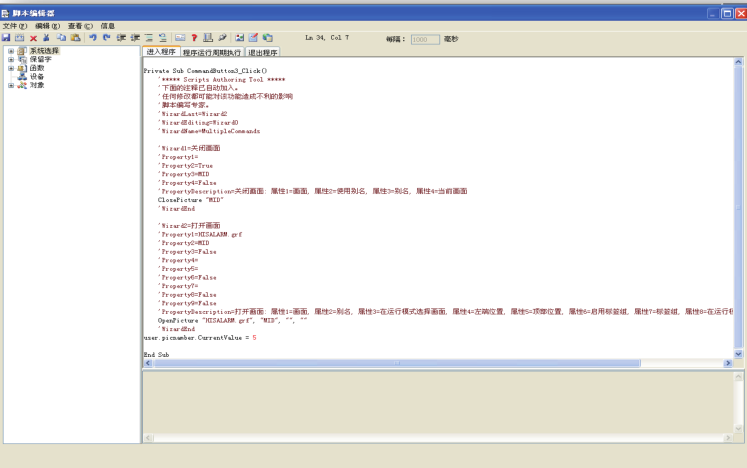This screenshot has width=747, height=468.
Task: Switch to the 退出程序 tab
Action: [262, 52]
